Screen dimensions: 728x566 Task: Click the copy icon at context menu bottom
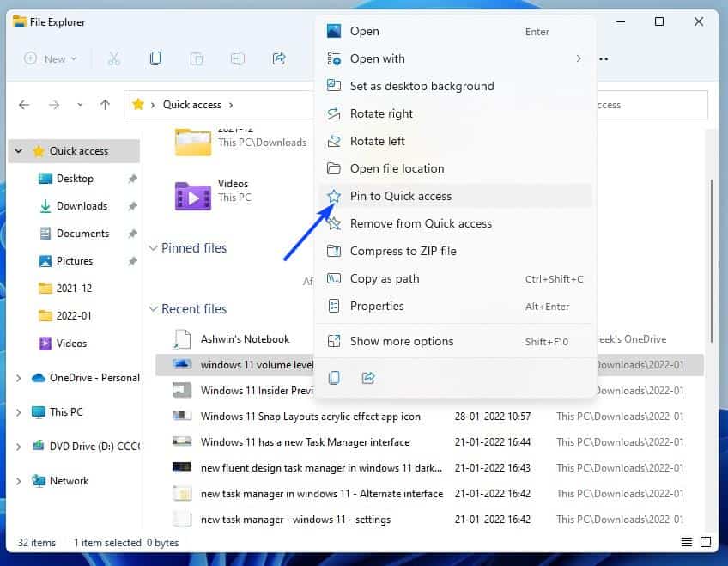pyautogui.click(x=334, y=378)
